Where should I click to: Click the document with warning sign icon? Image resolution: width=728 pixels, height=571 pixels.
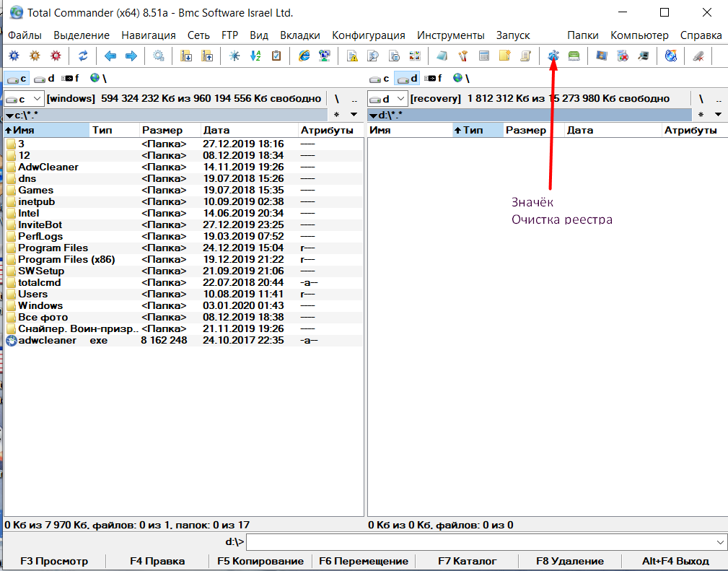tap(352, 56)
